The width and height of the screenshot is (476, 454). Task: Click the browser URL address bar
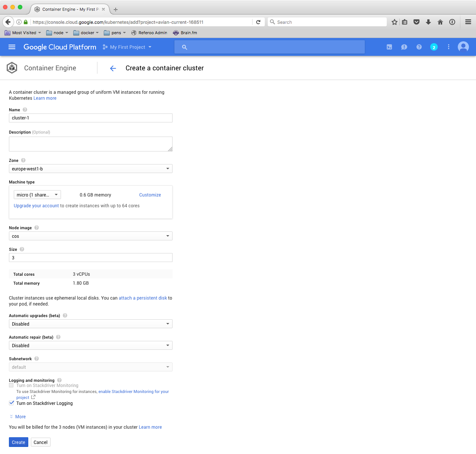(x=141, y=22)
